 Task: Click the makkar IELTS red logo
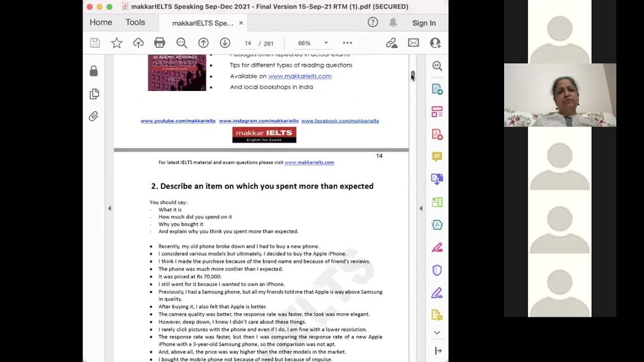pos(264,135)
